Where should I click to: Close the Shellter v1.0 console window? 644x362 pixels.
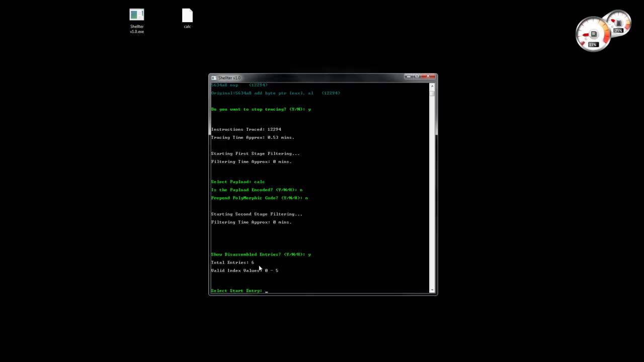(429, 76)
